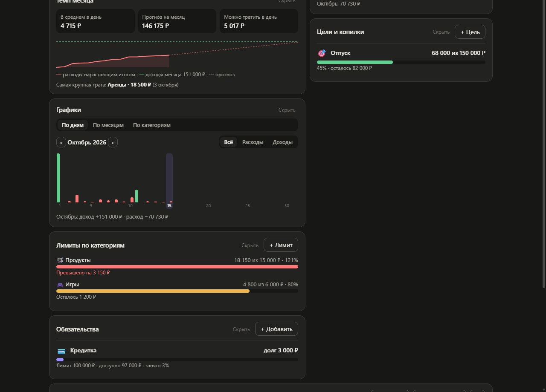546x392 pixels.
Task: Switch to the По месяцам tab
Action: (108, 125)
